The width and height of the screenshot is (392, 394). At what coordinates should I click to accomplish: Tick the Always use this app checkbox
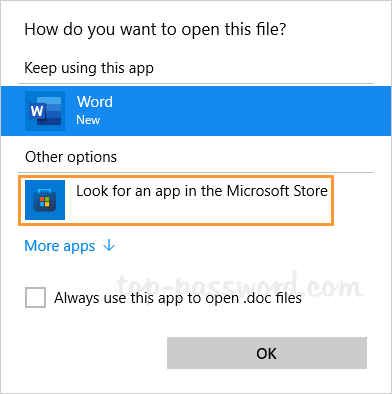point(35,297)
